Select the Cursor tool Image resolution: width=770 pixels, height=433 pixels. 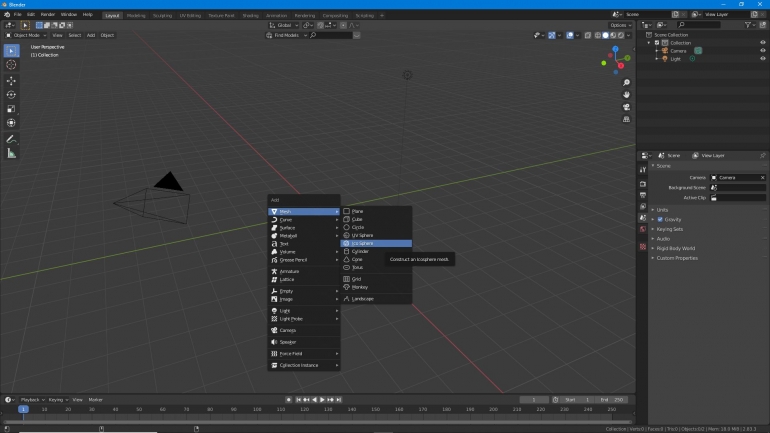(x=11, y=65)
